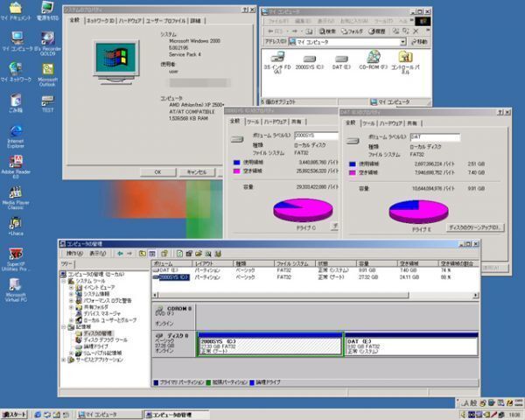Switch to the Hardware tab in System Properties
This screenshot has height=420, width=525.
[x=129, y=19]
